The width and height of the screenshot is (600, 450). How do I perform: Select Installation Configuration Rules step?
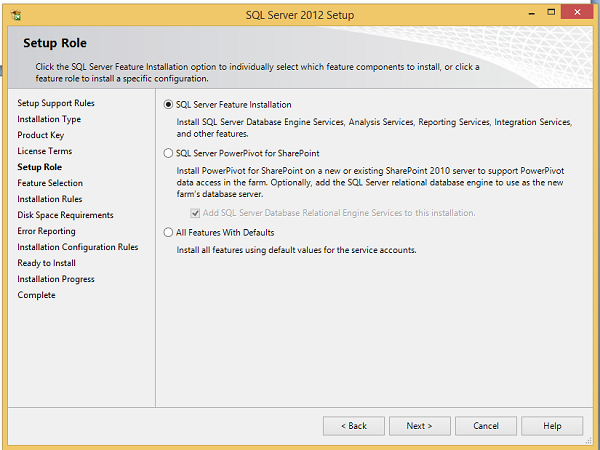tap(77, 247)
